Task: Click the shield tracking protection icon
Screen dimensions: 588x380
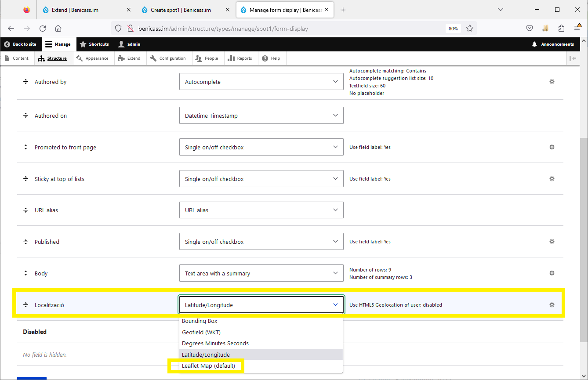Action: coord(118,28)
